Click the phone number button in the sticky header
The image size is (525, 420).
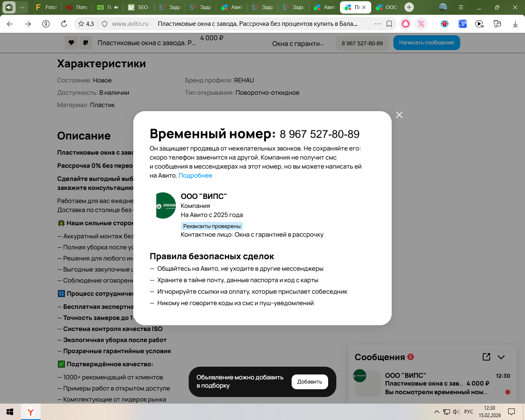point(362,43)
